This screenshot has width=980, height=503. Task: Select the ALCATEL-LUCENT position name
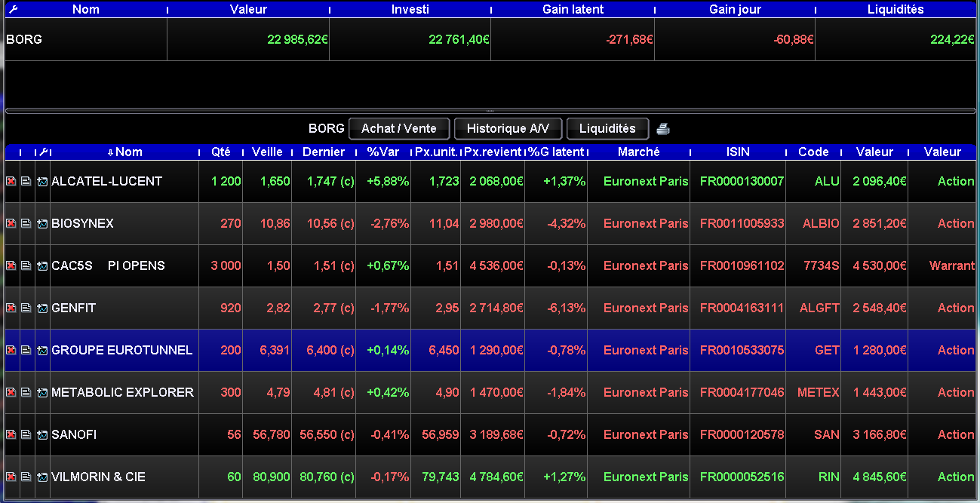(106, 182)
